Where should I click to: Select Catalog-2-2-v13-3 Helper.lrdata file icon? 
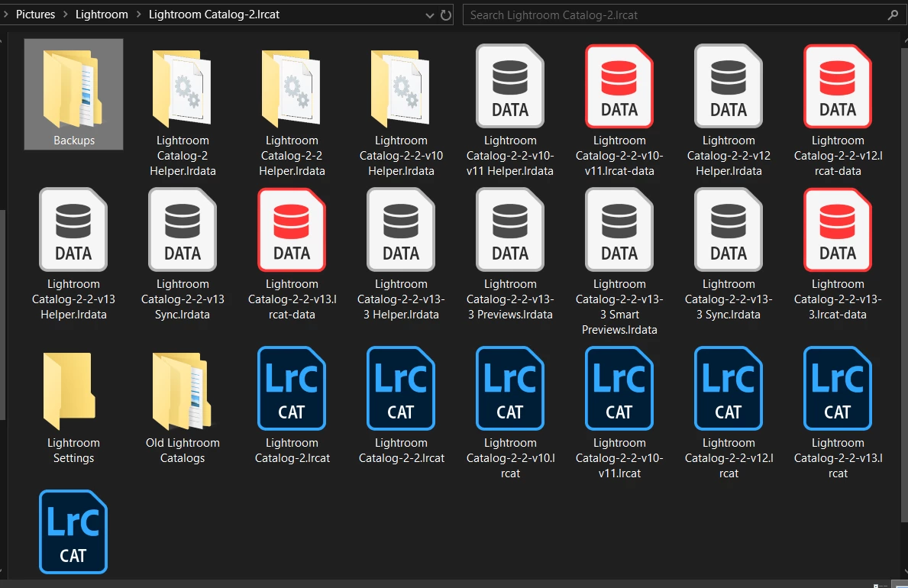coord(401,230)
